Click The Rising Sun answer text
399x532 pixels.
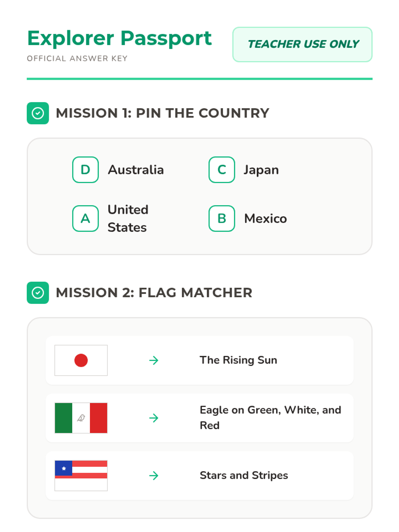[x=238, y=360]
